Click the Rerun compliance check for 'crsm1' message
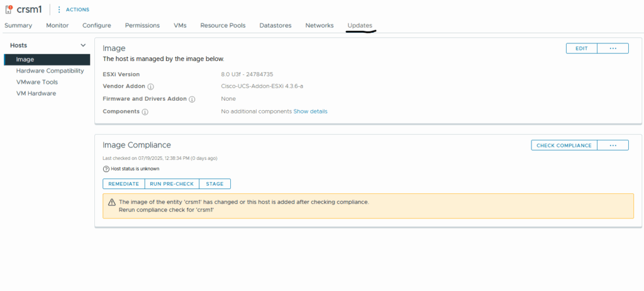644x291 pixels. click(167, 210)
